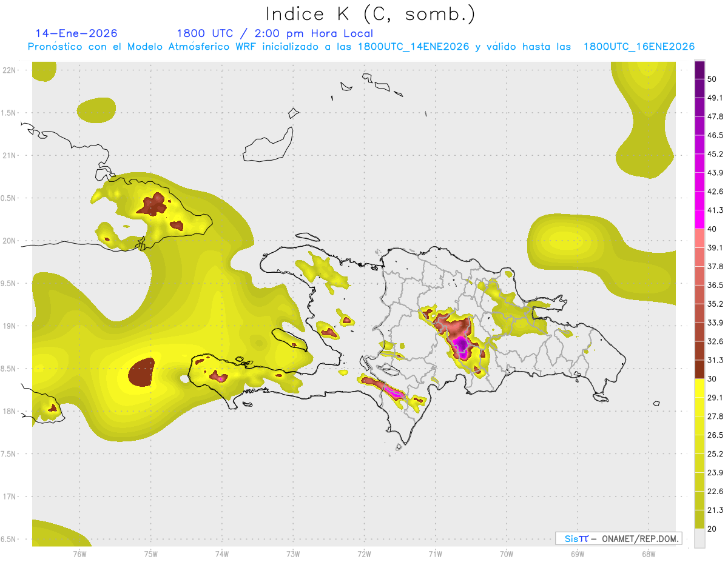
Task: Click the "74W" longitude axis label
Action: click(x=221, y=554)
